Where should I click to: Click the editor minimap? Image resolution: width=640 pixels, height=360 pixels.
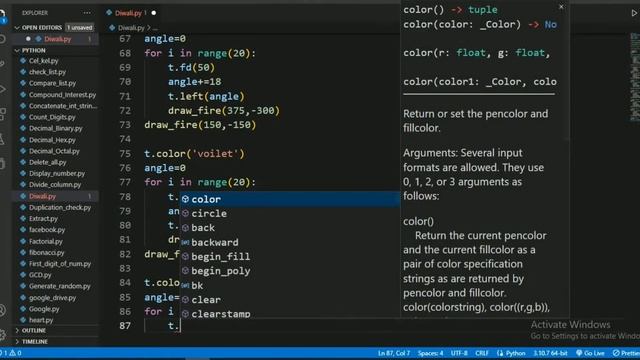pyautogui.click(x=635, y=78)
